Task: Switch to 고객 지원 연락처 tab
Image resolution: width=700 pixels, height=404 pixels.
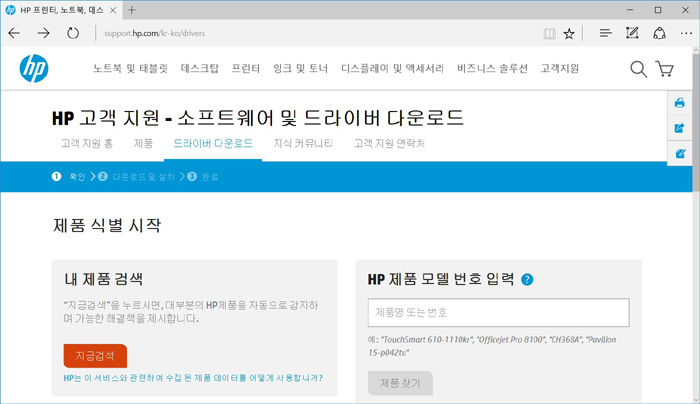Action: click(389, 143)
